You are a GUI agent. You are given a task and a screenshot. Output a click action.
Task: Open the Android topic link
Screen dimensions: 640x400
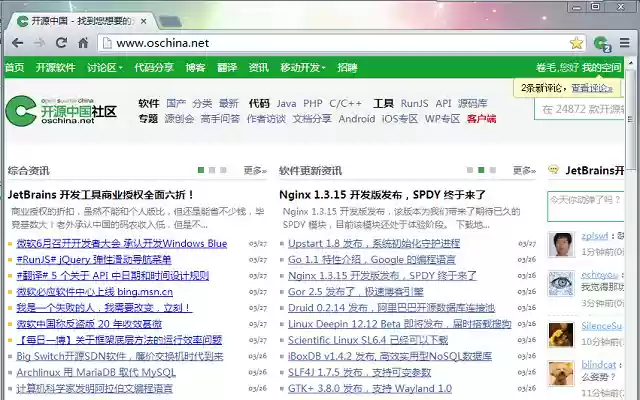[357, 119]
